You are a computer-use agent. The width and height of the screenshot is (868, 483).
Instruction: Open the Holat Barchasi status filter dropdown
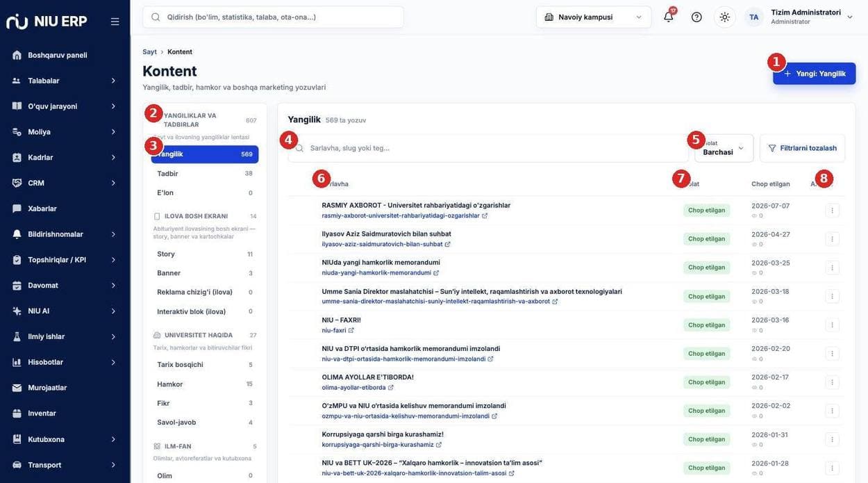click(724, 148)
